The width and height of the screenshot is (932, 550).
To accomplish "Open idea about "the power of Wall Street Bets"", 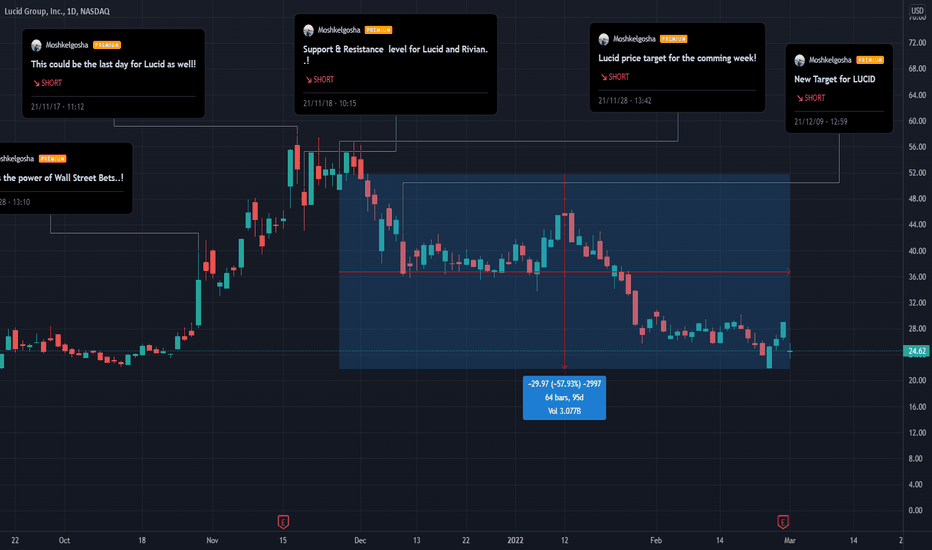I will (62, 178).
